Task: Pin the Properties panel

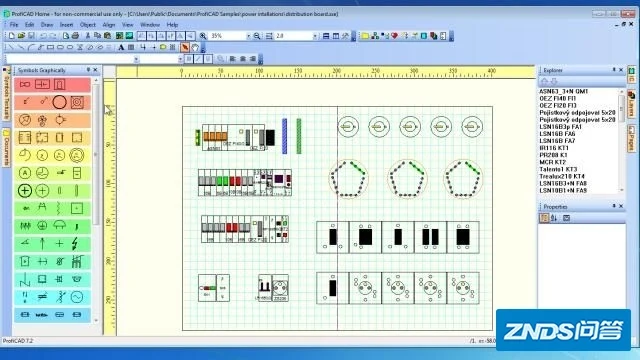Action: pyautogui.click(x=614, y=206)
